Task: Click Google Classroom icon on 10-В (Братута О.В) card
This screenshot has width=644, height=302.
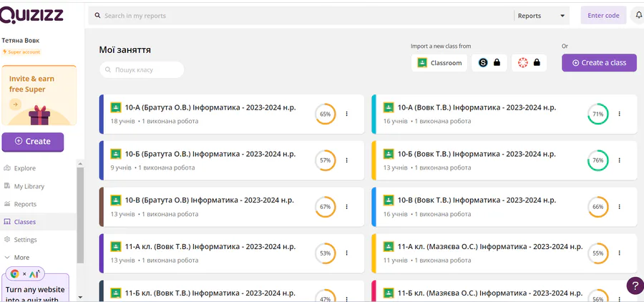Action: coord(115,200)
